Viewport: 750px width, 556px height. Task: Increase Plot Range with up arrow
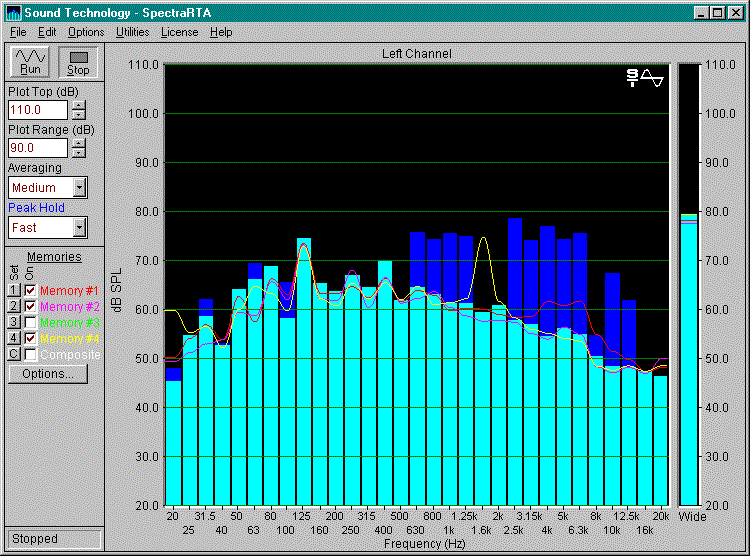pos(79,143)
